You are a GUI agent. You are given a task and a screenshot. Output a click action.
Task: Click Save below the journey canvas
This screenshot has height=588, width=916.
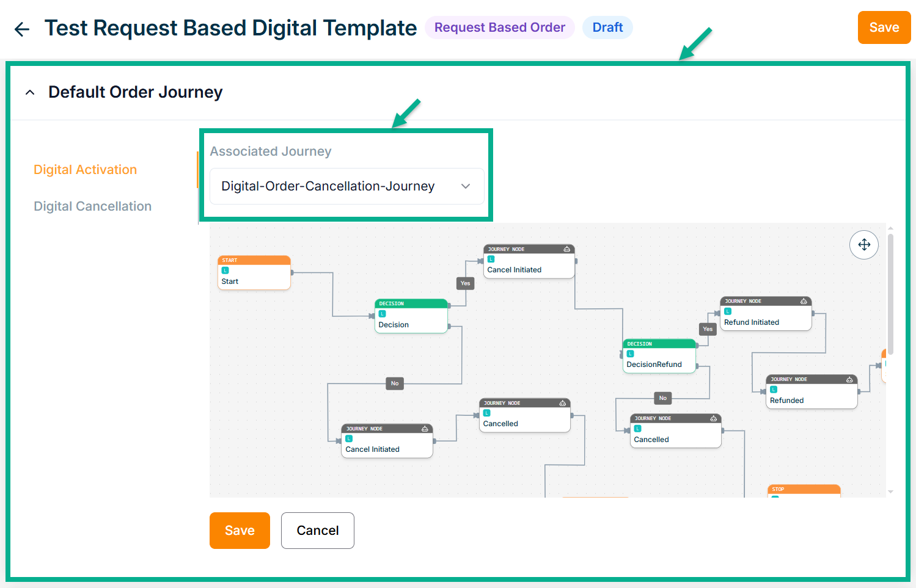[x=240, y=531]
